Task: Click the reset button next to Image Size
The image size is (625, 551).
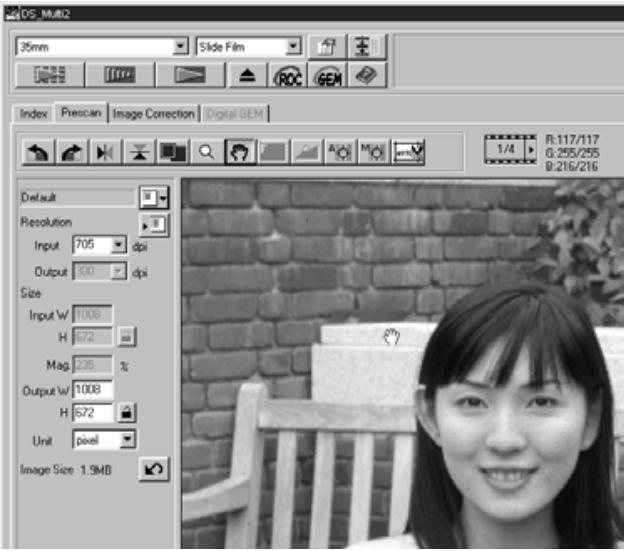Action: click(154, 469)
